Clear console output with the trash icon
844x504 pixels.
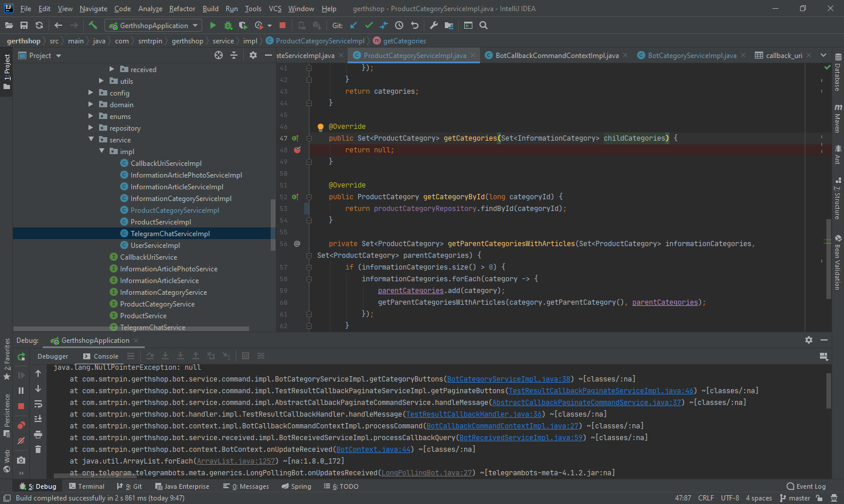click(38, 449)
